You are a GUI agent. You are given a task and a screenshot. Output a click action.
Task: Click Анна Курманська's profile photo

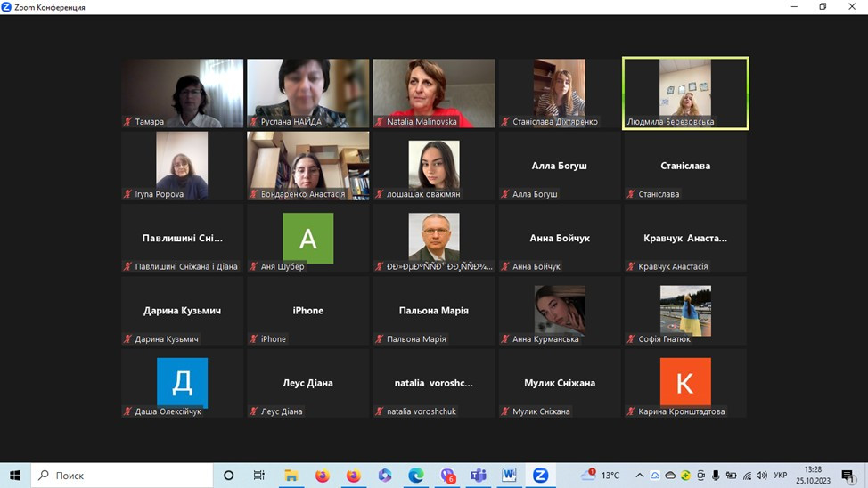click(560, 311)
